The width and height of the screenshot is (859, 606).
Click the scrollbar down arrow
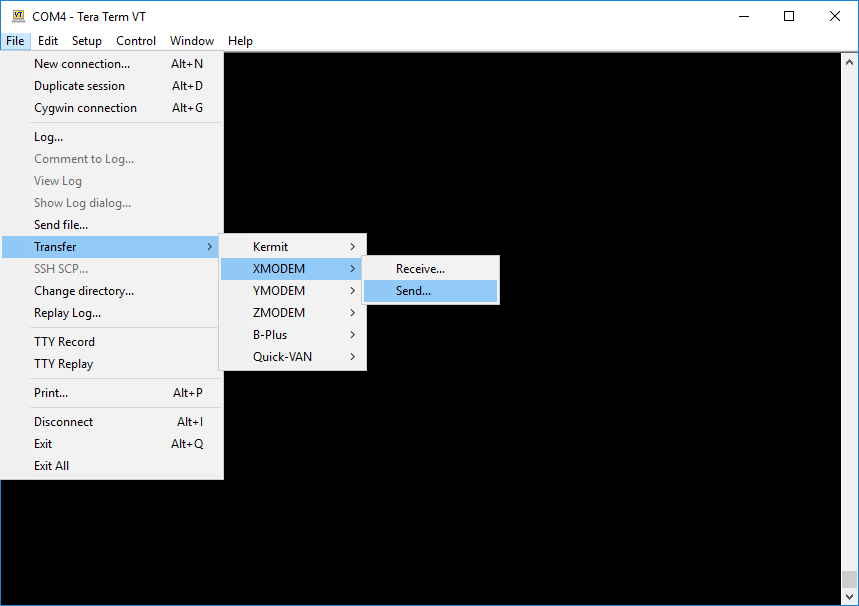(x=849, y=597)
